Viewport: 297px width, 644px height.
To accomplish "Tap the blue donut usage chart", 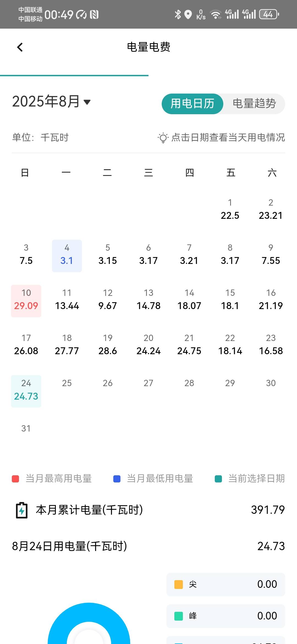I will click(89, 624).
